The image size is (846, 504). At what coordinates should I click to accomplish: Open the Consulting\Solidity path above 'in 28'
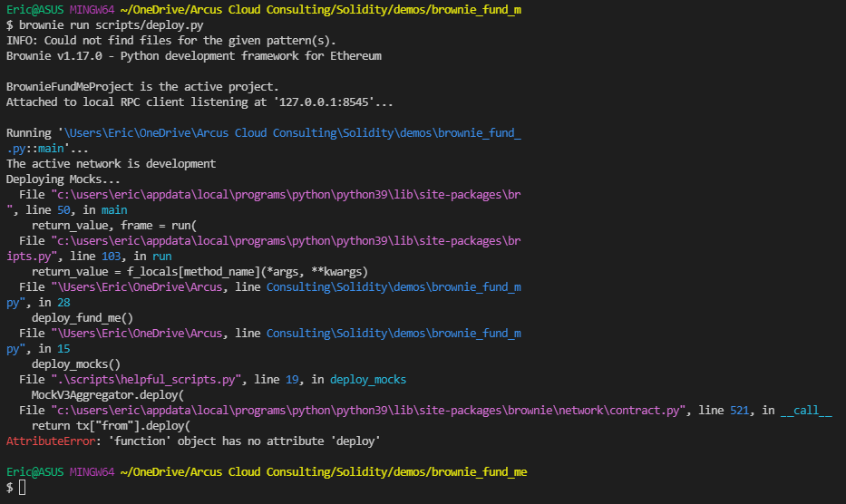(x=394, y=287)
